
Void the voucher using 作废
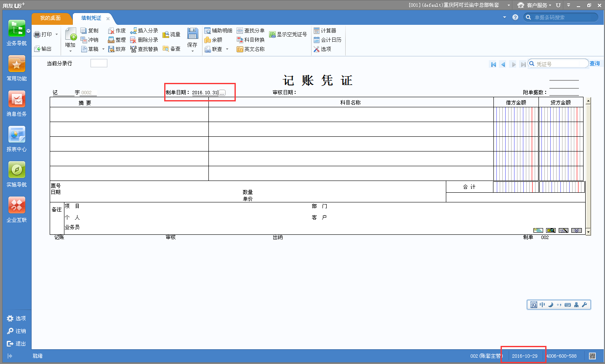pyautogui.click(x=117, y=30)
